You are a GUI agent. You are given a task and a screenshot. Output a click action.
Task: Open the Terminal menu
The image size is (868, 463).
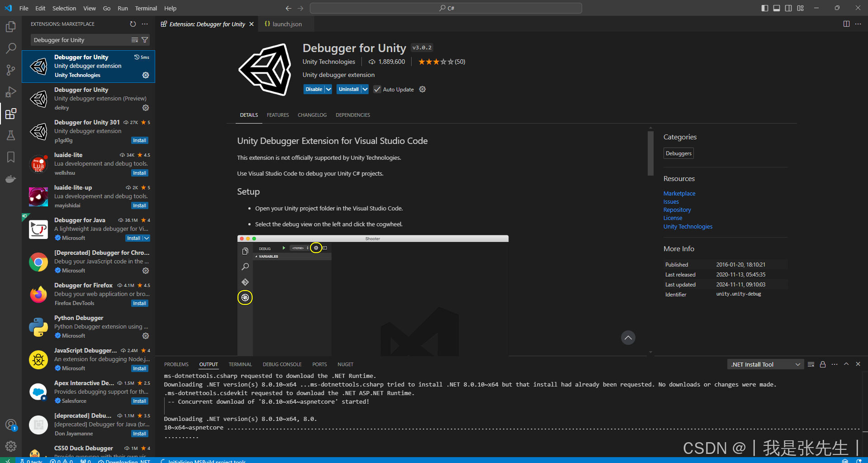point(146,8)
